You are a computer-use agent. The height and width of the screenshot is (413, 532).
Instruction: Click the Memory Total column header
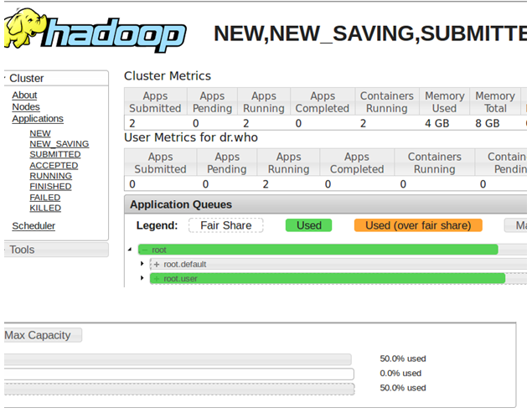click(495, 102)
